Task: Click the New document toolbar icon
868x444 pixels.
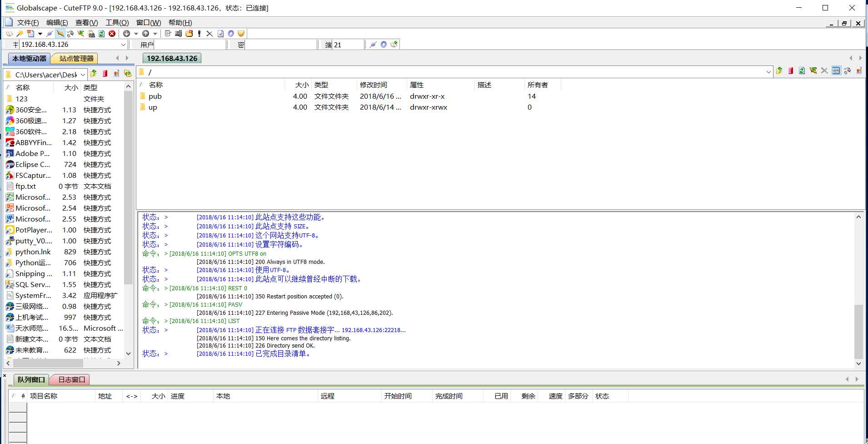Action: click(x=31, y=34)
